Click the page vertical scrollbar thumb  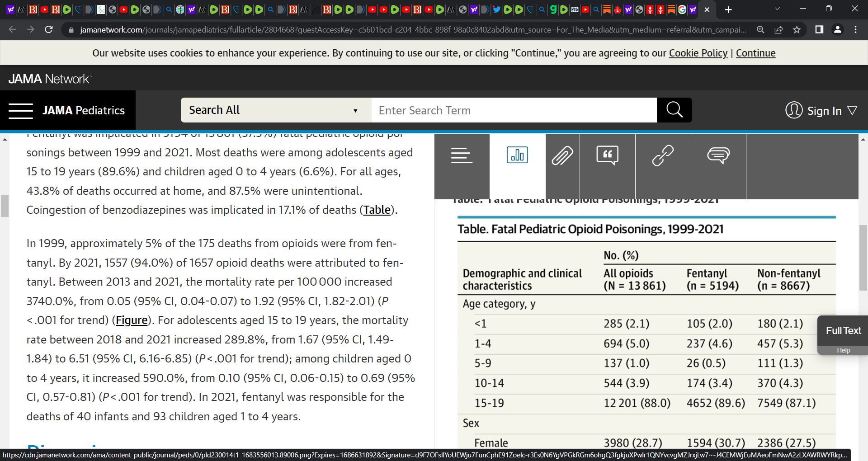[863, 258]
